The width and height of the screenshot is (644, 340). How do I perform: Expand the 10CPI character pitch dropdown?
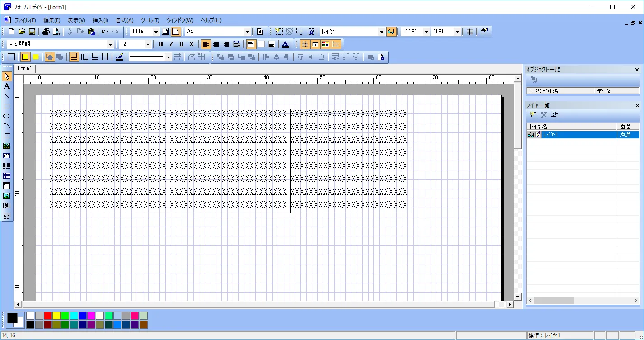(x=426, y=32)
